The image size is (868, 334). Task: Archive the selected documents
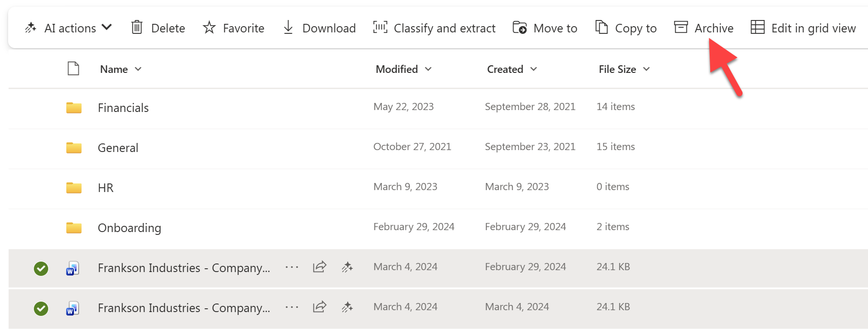pyautogui.click(x=703, y=28)
